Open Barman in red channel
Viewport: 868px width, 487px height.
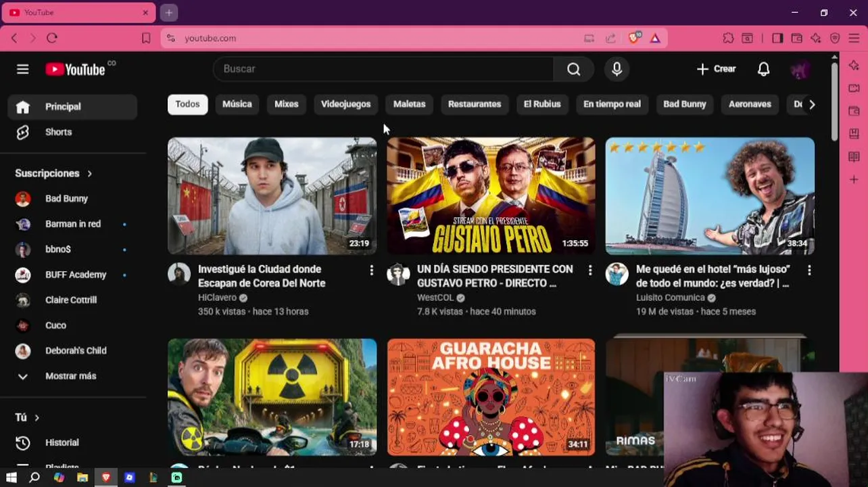tap(72, 224)
